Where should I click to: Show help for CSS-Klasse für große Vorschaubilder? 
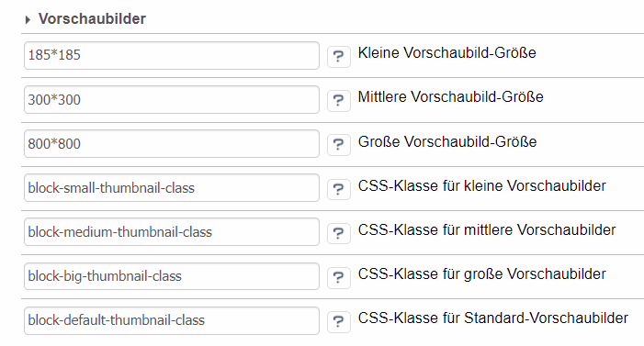click(339, 277)
